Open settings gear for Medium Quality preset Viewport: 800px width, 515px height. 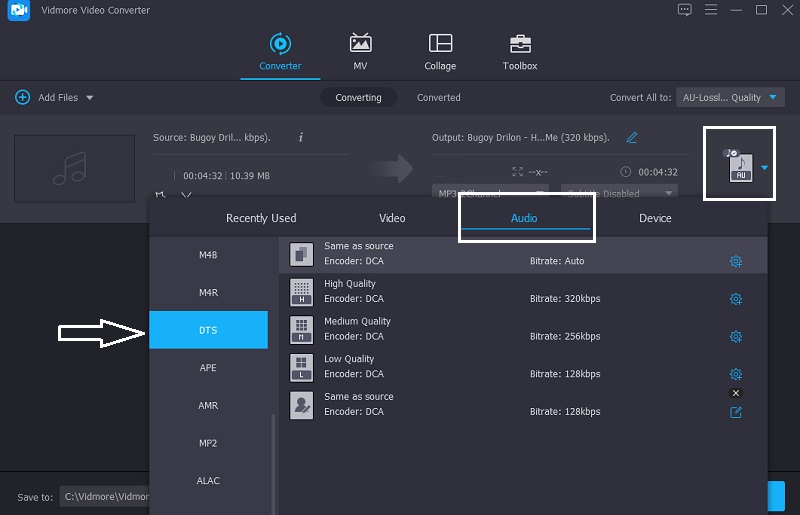point(736,337)
